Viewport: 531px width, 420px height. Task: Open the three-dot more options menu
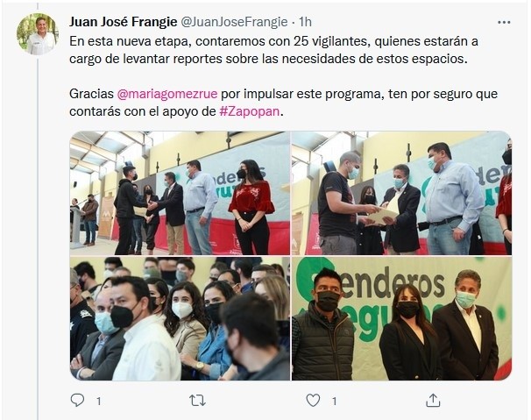coord(504,23)
